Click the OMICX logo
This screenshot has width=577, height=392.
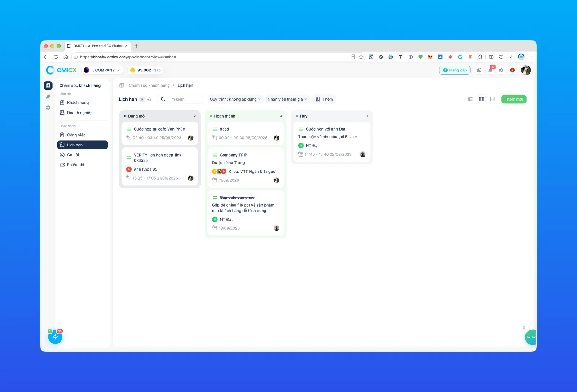click(x=61, y=70)
